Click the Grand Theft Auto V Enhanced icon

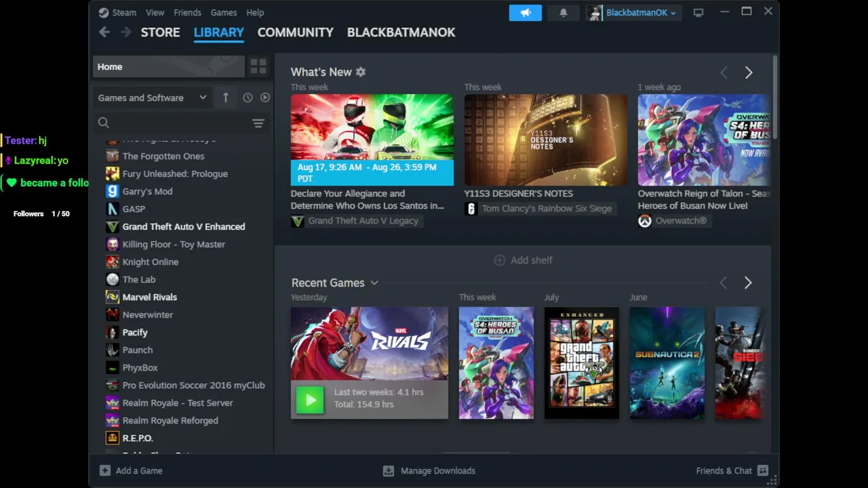[x=113, y=226]
